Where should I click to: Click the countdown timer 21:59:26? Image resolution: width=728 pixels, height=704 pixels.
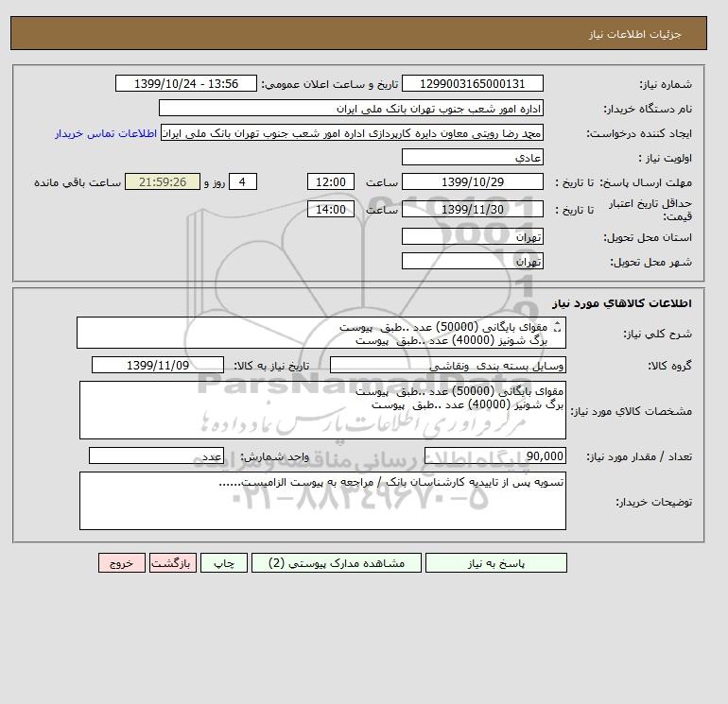click(x=163, y=182)
